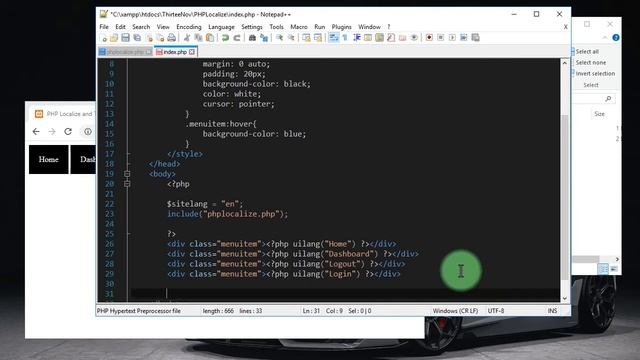The height and width of the screenshot is (360, 640).
Task: Click Select all in Explorer window
Action: (587, 51)
